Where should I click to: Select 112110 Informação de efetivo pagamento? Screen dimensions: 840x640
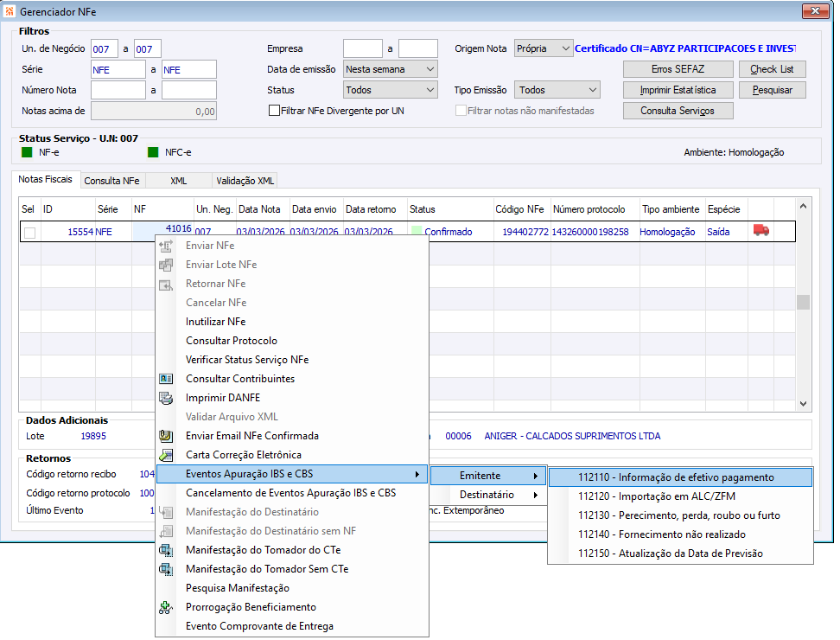[680, 477]
